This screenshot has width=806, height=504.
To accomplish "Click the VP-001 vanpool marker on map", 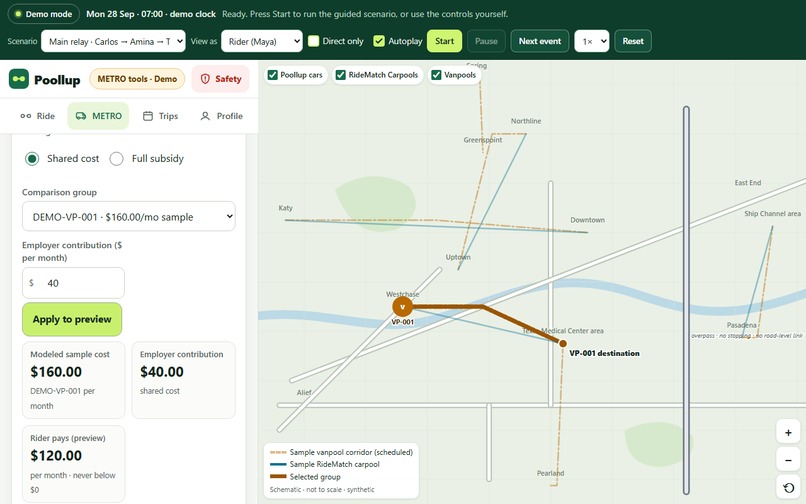I will tap(402, 307).
